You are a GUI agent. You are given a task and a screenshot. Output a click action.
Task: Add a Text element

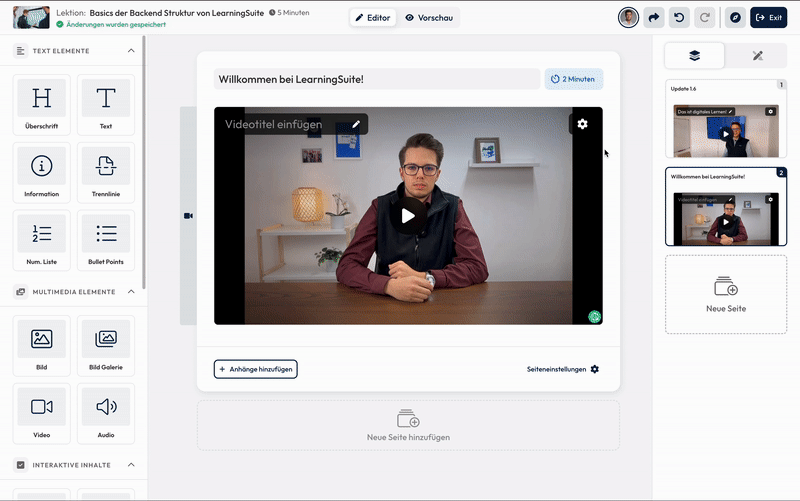click(106, 105)
